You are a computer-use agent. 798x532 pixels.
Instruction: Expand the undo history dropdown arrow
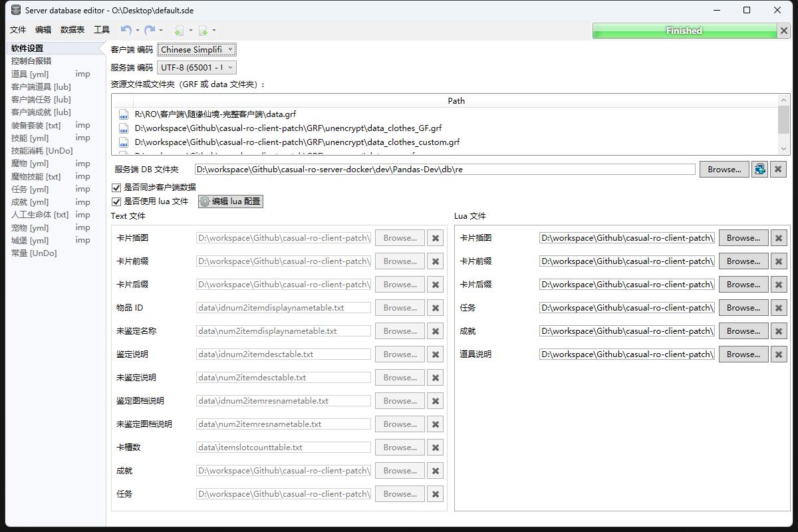click(138, 30)
